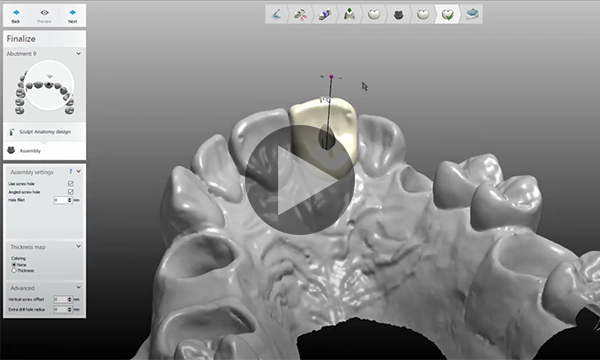The width and height of the screenshot is (600, 360).
Task: Open the dark tooth workflow step
Action: [x=398, y=15]
